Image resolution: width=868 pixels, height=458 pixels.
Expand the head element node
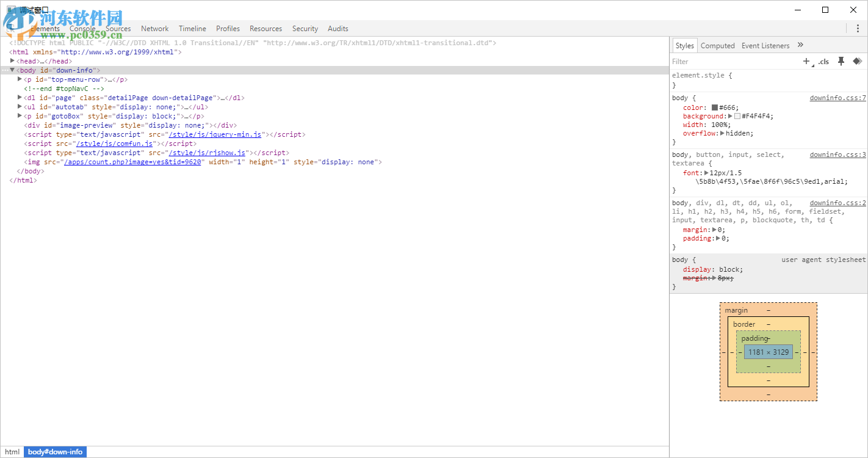tap(13, 61)
